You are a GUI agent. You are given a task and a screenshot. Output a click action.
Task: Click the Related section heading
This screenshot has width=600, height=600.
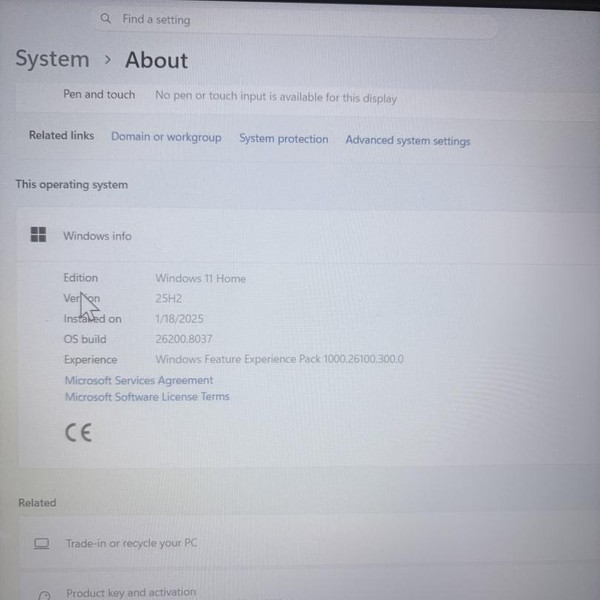point(37,503)
